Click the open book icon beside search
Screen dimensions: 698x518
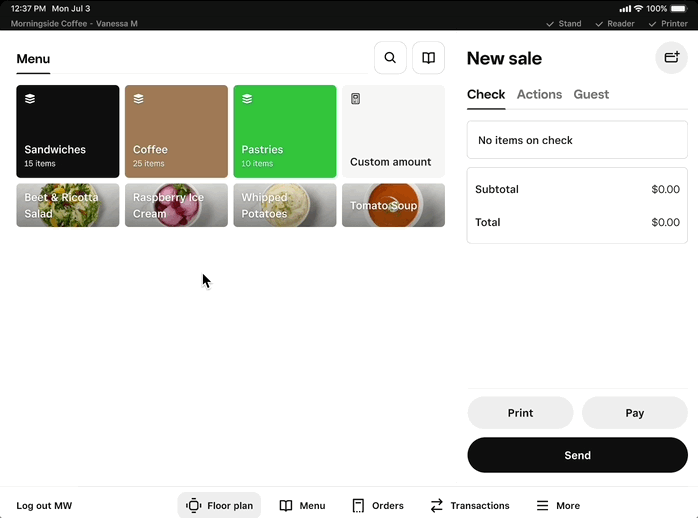pyautogui.click(x=428, y=58)
